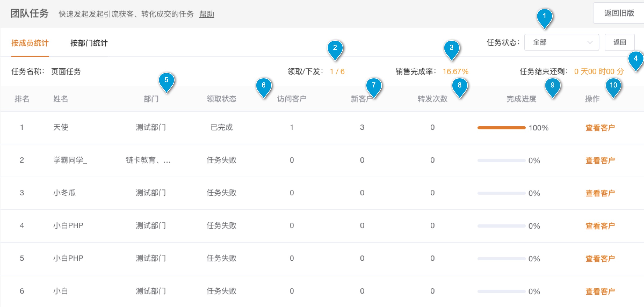The image size is (644, 307).
Task: Click 查看客户 for 学霸同学_
Action: click(600, 160)
